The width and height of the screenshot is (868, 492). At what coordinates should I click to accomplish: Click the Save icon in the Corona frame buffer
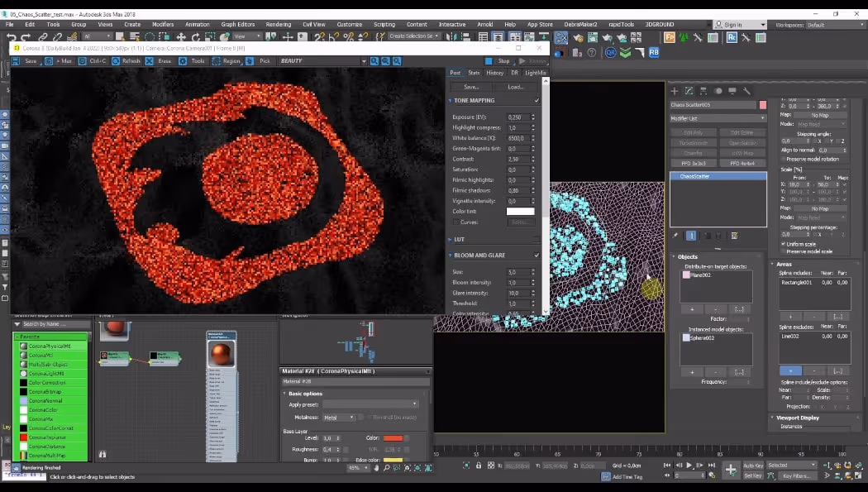(17, 60)
